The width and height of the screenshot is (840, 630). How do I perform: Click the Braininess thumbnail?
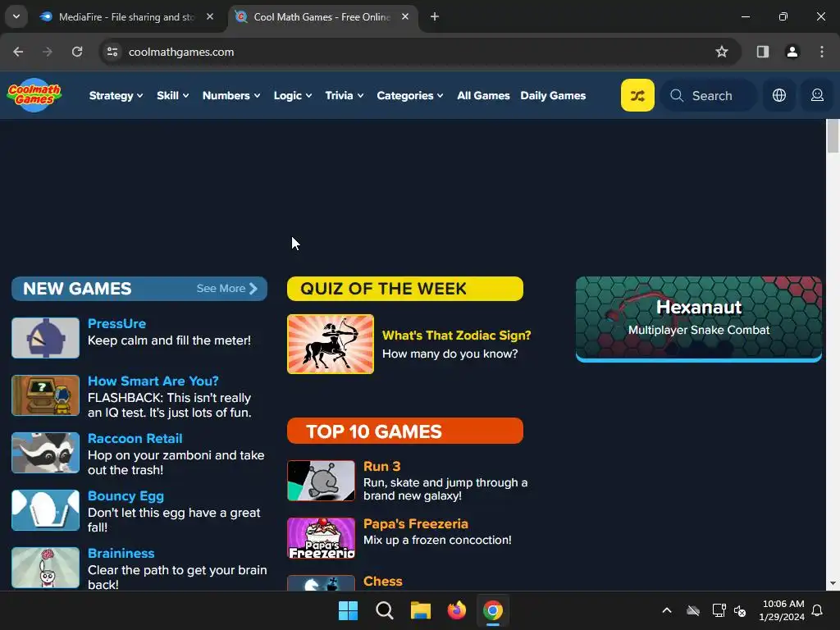[46, 568]
